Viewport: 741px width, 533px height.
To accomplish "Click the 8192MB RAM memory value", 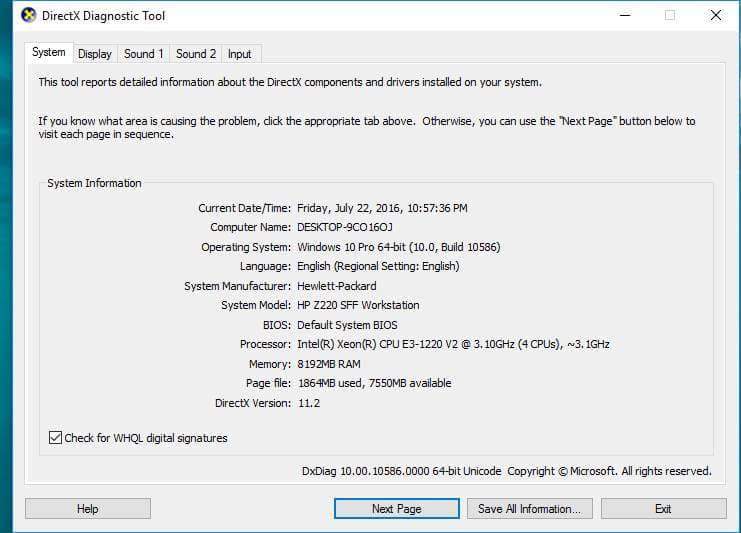I will click(328, 364).
